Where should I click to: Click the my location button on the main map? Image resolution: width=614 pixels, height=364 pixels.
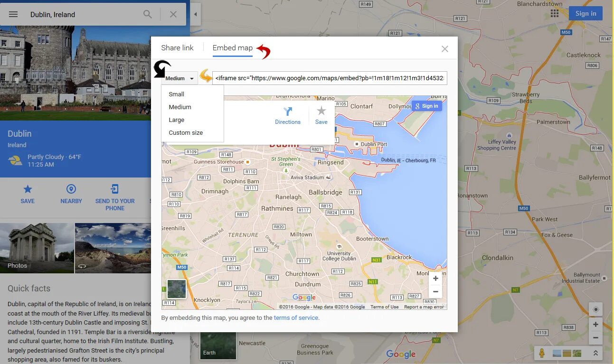pyautogui.click(x=595, y=309)
